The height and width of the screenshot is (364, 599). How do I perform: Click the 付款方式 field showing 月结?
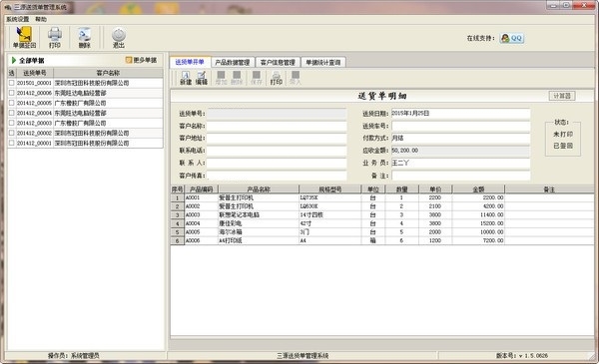(460, 139)
